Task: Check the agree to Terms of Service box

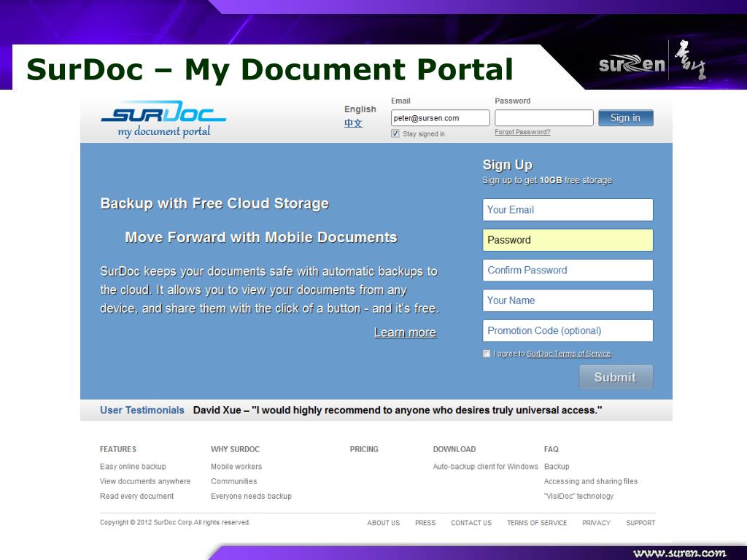Action: coord(487,354)
